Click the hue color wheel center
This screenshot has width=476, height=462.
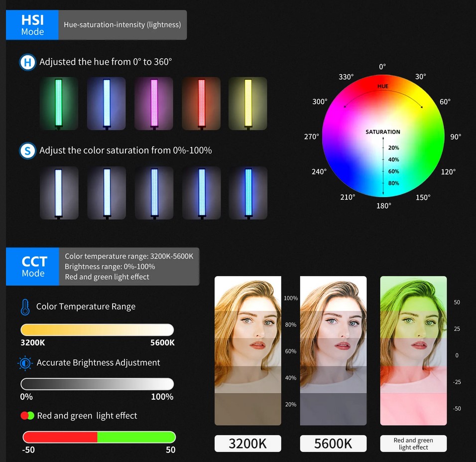point(383,136)
